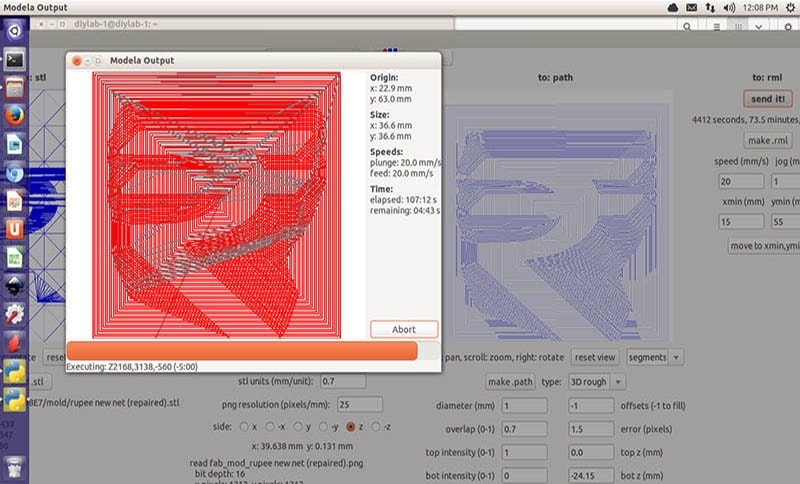The height and width of the screenshot is (484, 800).
Task: Open the network indicator menu
Action: tap(710, 8)
